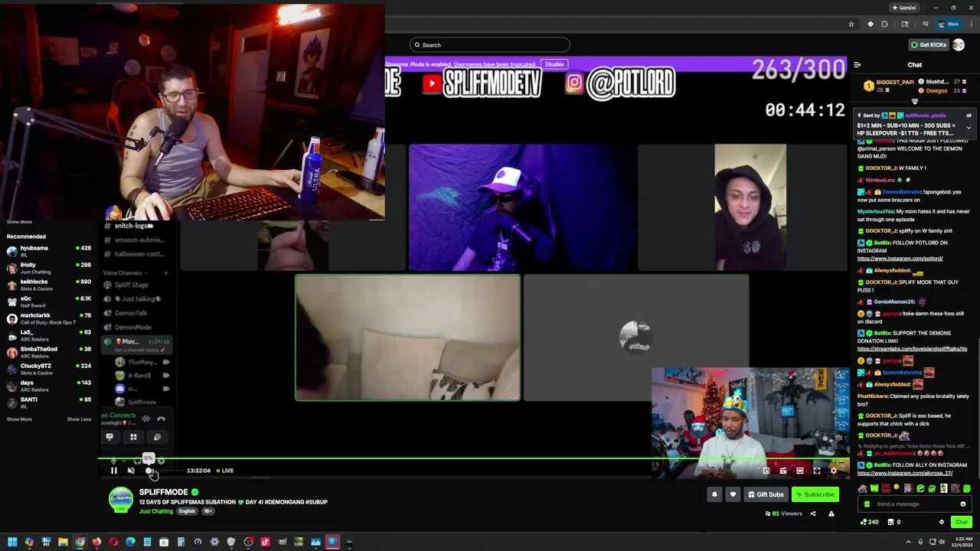Open emote picker in chat input
This screenshot has height=551, width=980.
(963, 504)
